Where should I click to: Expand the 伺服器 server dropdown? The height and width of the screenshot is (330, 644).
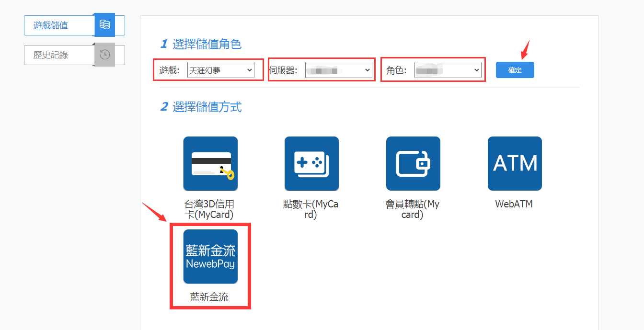point(338,70)
